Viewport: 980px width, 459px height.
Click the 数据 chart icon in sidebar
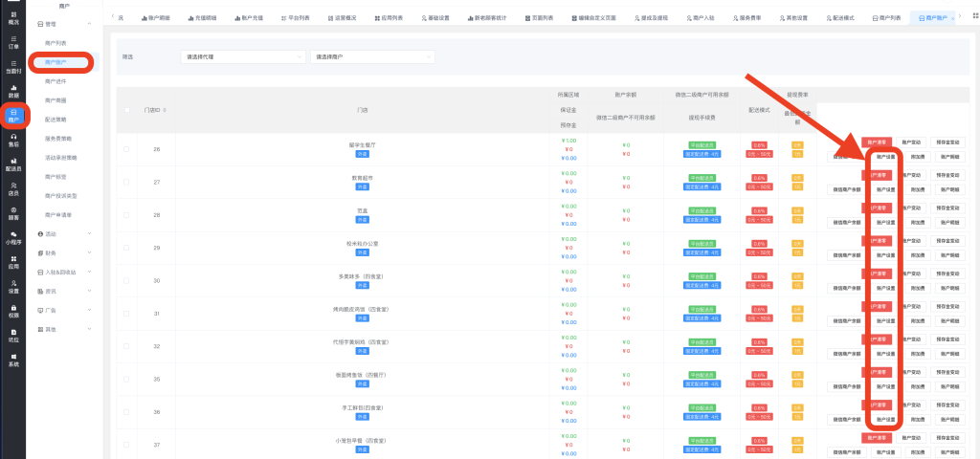pos(13,91)
